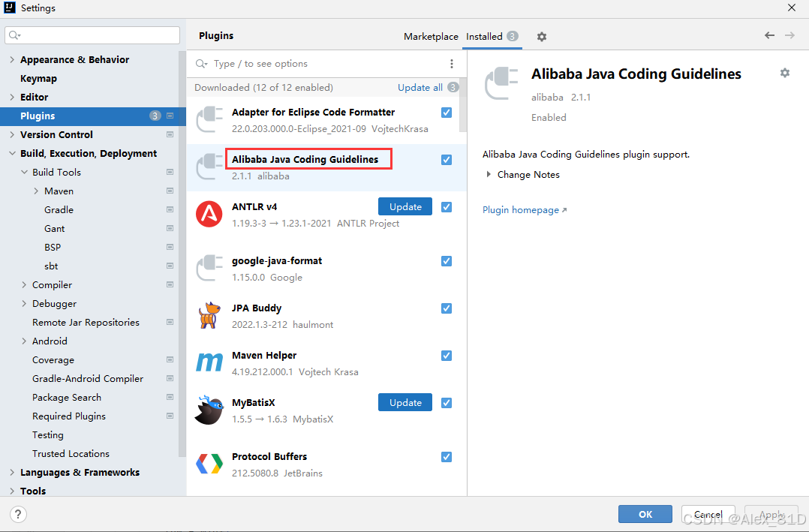Click Update all link
The image size is (809, 532).
click(x=420, y=87)
